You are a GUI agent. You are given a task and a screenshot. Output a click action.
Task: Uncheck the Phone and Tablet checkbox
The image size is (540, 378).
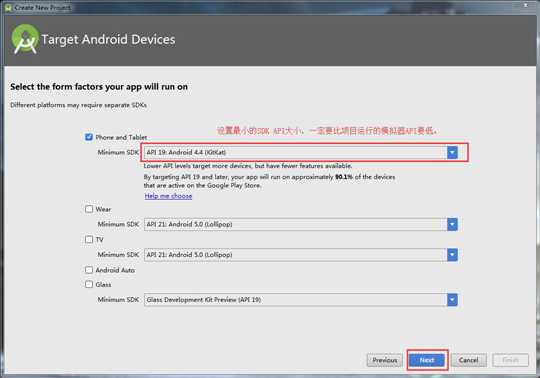(89, 137)
